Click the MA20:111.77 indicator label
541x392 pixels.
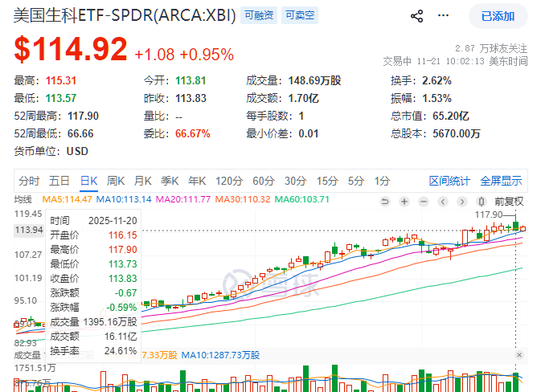(x=182, y=199)
